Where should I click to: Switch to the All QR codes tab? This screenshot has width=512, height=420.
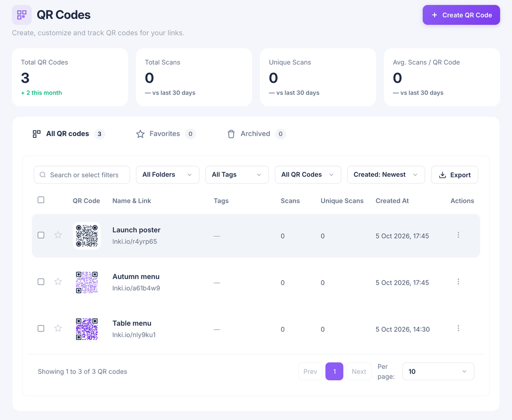tap(68, 134)
